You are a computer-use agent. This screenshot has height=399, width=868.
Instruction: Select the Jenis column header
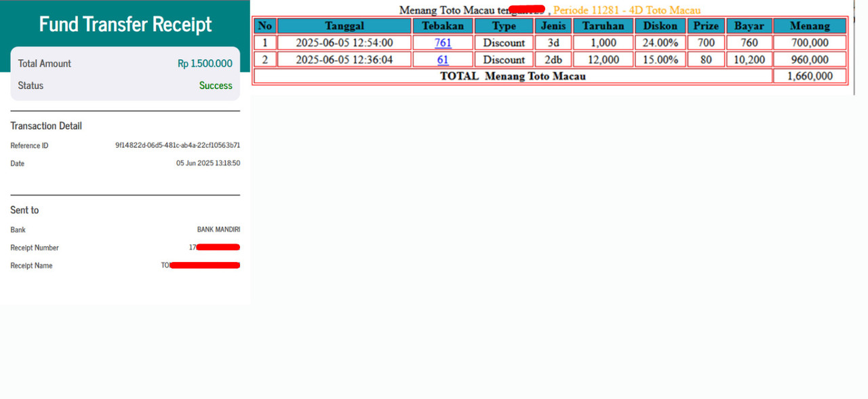click(553, 26)
